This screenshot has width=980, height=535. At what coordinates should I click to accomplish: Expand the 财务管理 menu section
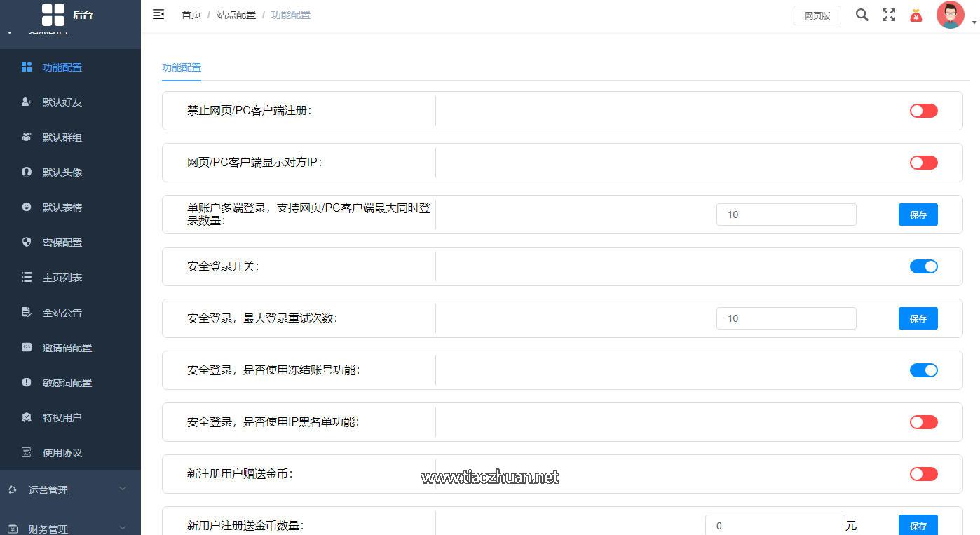(70, 528)
